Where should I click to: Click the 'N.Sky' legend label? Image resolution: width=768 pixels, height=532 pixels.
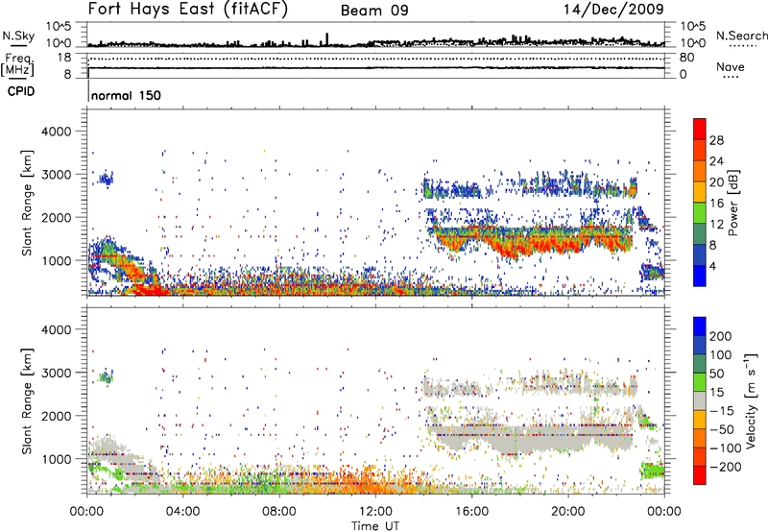(18, 36)
